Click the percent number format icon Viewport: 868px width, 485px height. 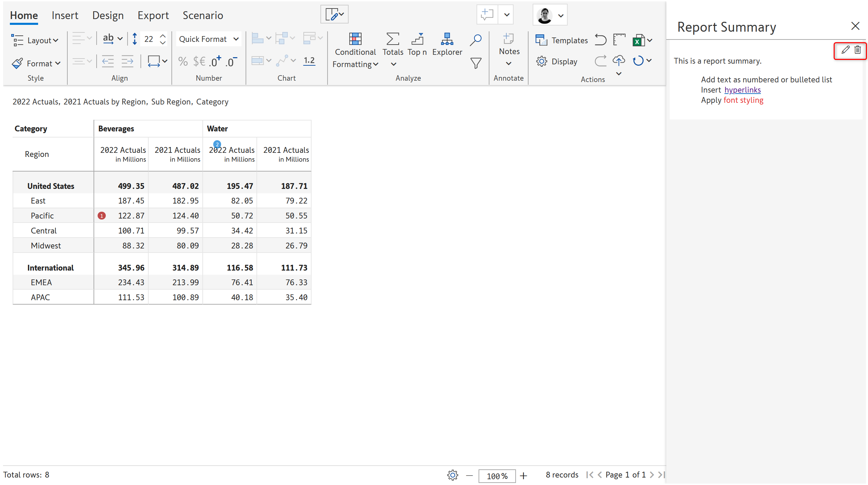[x=183, y=62]
